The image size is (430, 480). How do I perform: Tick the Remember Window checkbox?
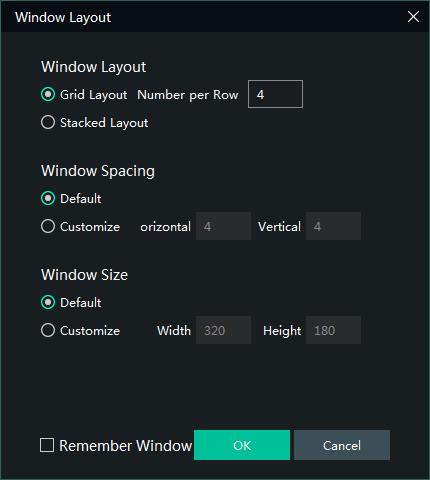coord(47,445)
